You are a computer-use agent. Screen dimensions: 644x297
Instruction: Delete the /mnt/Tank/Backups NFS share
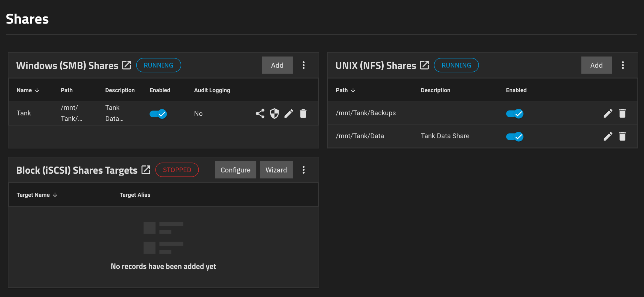pos(623,113)
